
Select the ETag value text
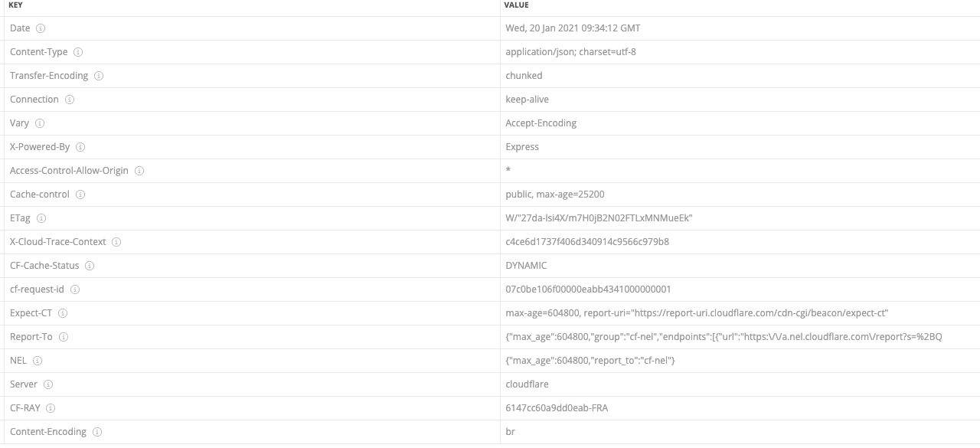tap(599, 218)
